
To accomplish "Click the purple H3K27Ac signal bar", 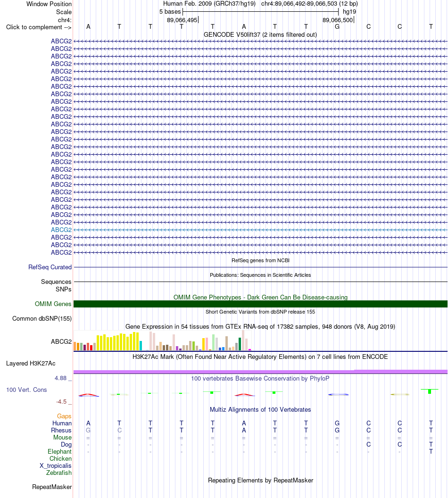I will pos(260,372).
